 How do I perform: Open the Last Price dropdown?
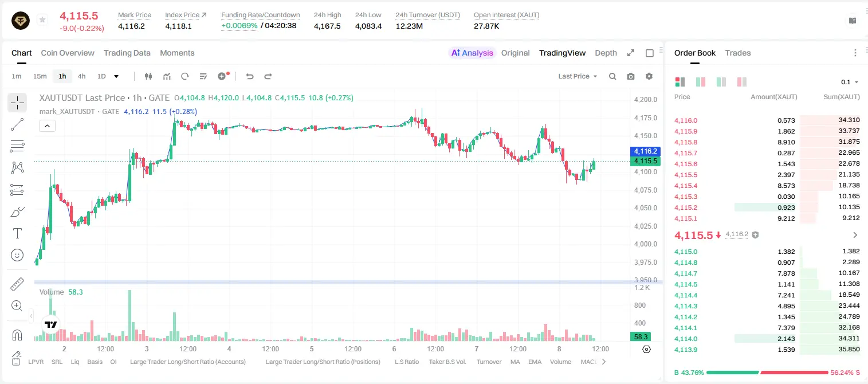click(x=578, y=76)
